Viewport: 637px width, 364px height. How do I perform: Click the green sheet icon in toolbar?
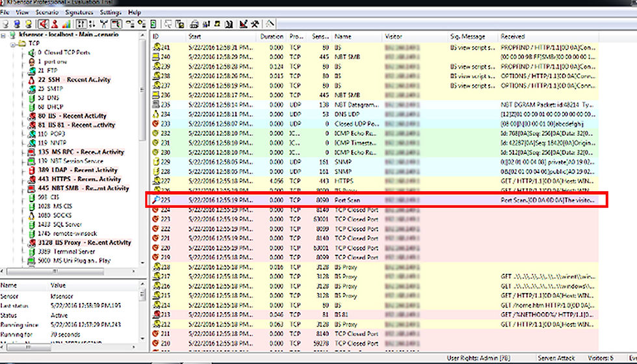[153, 24]
